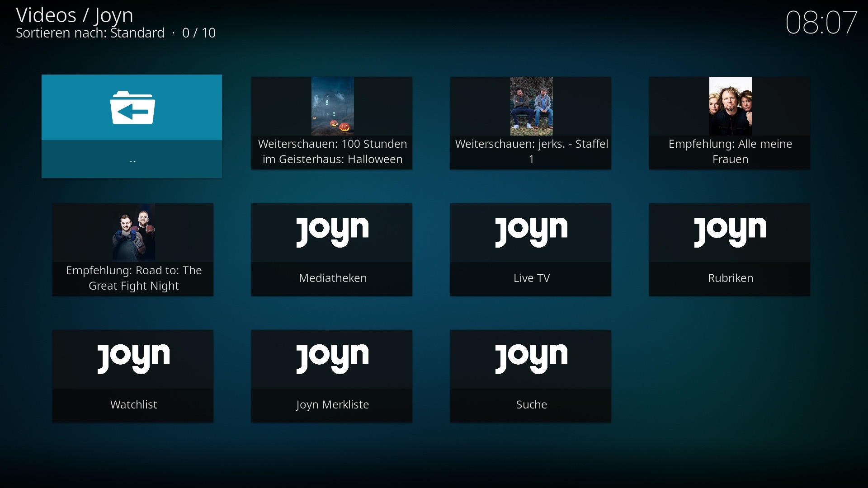This screenshot has height=488, width=868.
Task: Open the jerks. Staffel 1 poster thumbnail
Action: [532, 106]
